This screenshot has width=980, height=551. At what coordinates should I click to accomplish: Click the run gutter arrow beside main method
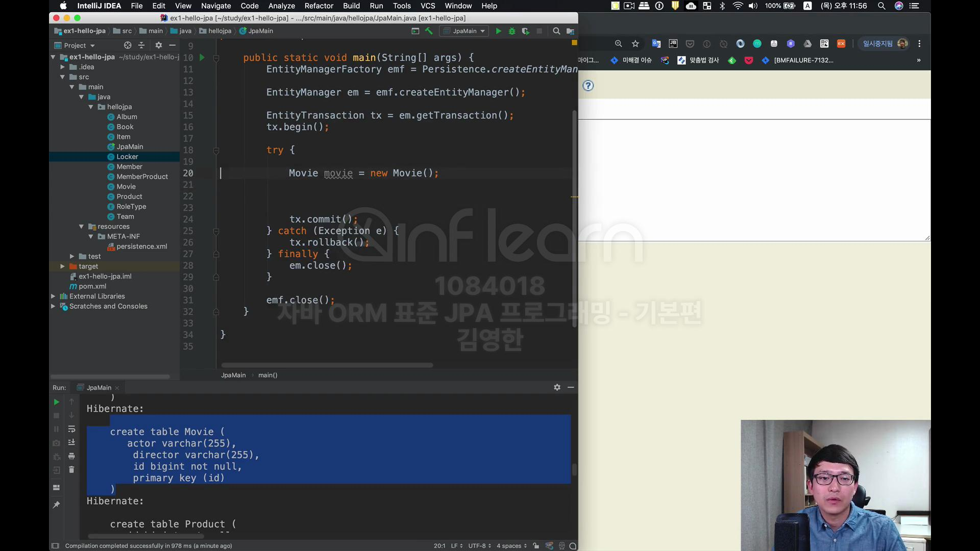(202, 58)
